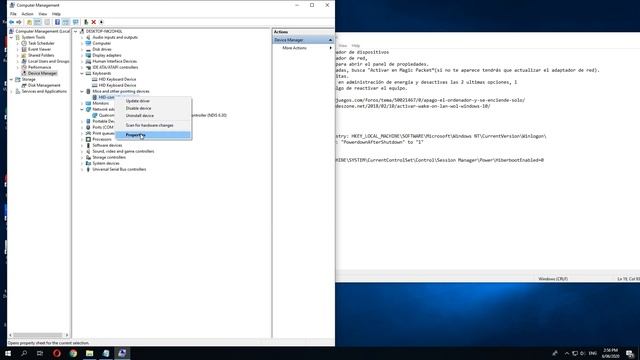Select Disk Management under Storage

[x=44, y=85]
